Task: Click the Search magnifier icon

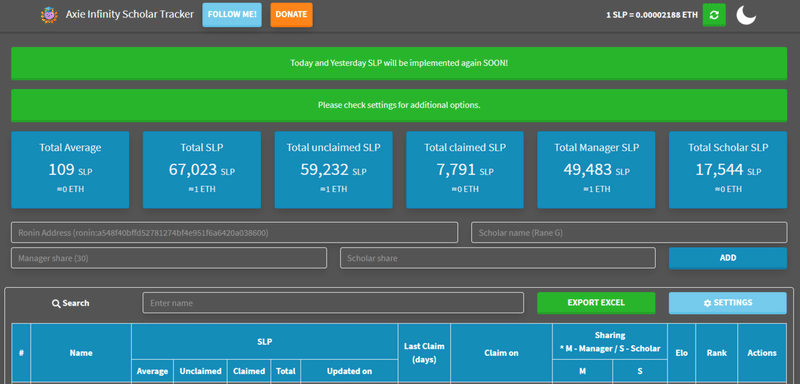Action: [x=56, y=303]
